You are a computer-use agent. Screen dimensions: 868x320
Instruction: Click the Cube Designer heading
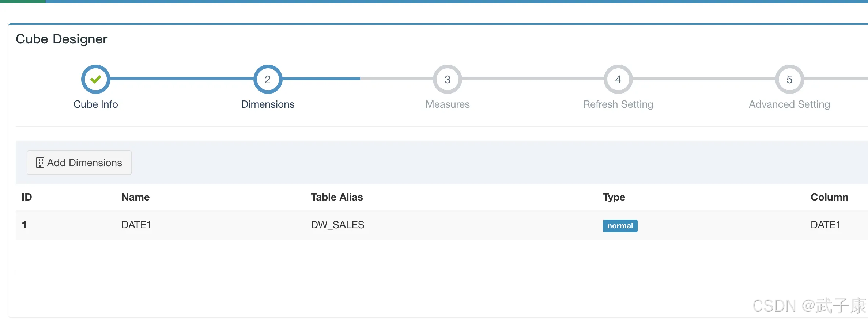pos(61,39)
